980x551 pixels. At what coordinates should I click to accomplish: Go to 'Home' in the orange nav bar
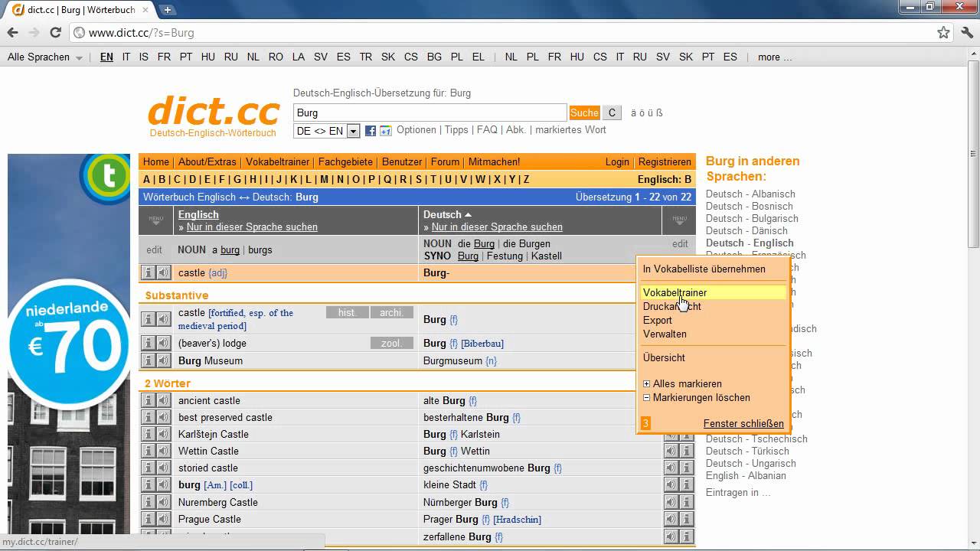click(156, 161)
